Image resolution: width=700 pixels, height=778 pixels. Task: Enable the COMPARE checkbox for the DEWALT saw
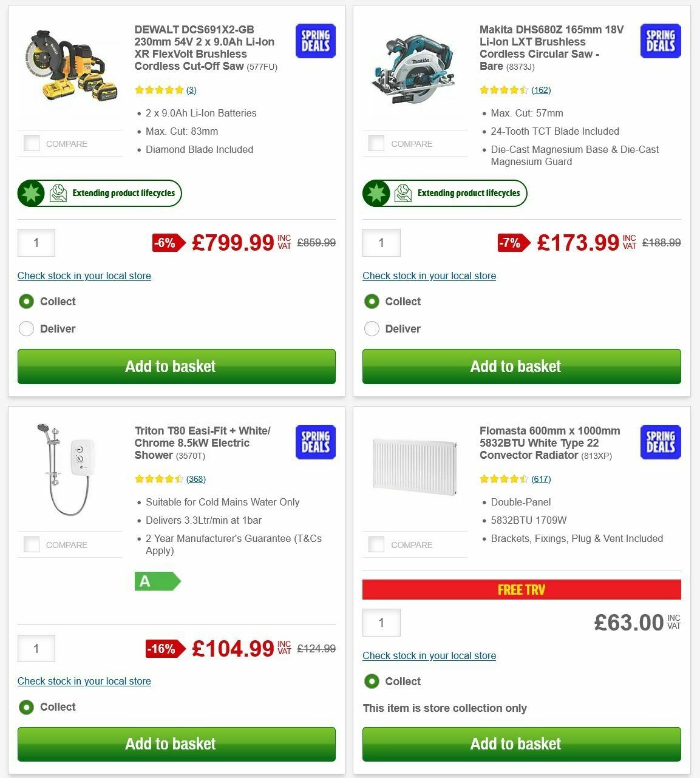point(31,143)
